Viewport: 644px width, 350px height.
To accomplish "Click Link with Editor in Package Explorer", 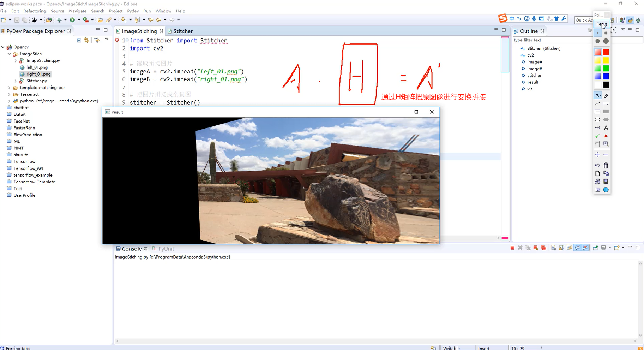I will point(86,40).
